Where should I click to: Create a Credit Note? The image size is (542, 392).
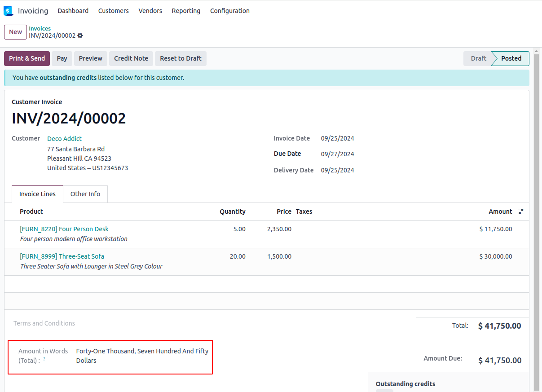131,58
